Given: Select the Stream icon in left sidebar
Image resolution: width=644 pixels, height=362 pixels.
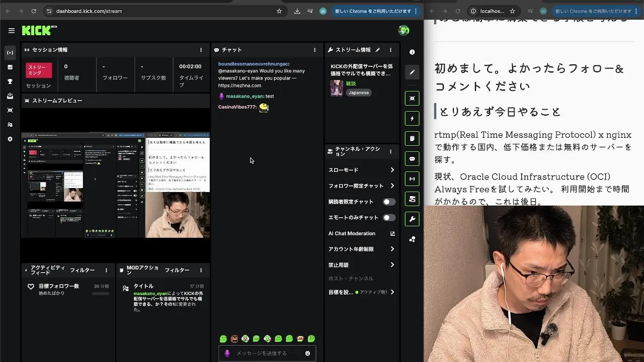Looking at the screenshot, I should click(x=10, y=53).
